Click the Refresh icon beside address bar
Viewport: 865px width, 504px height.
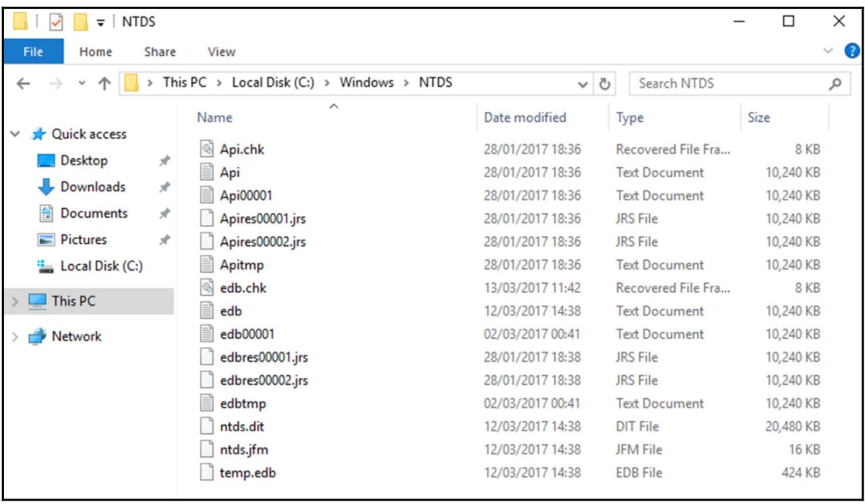click(605, 84)
